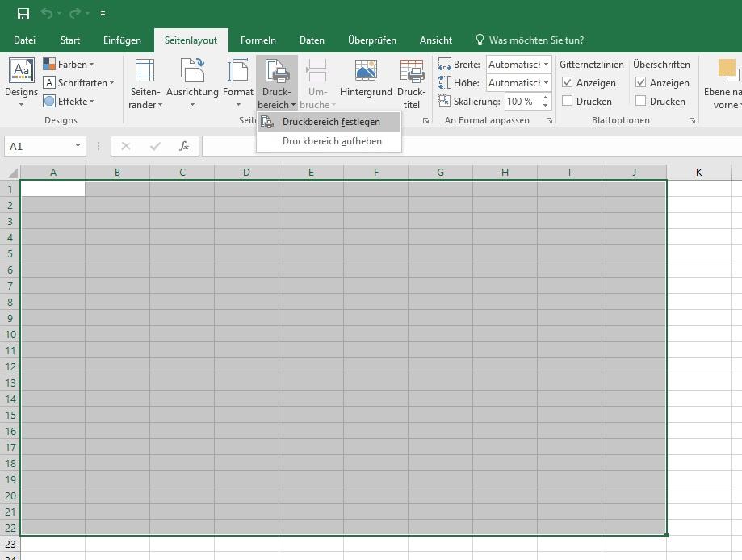Select row header 23
The image size is (742, 560).
coord(10,544)
